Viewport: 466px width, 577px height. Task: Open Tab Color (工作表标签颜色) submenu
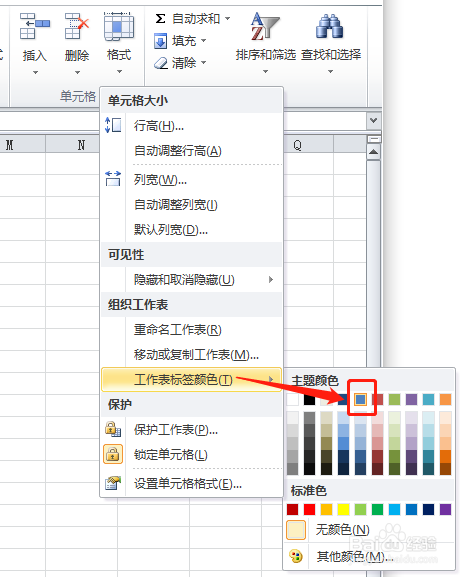(x=191, y=379)
